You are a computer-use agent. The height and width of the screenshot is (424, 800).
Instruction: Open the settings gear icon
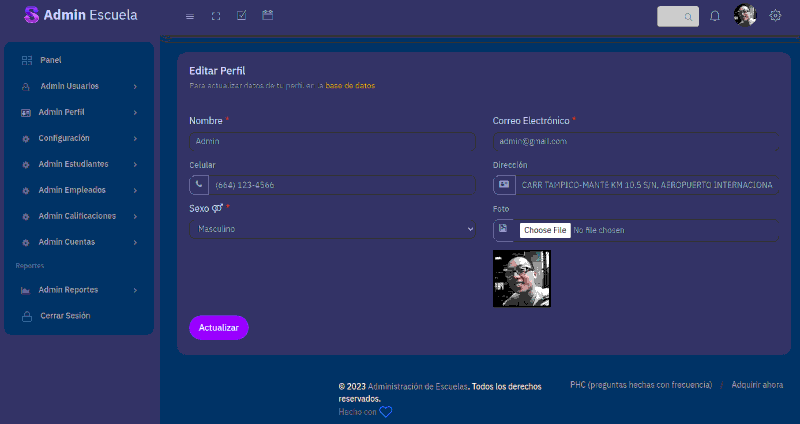[x=775, y=16]
